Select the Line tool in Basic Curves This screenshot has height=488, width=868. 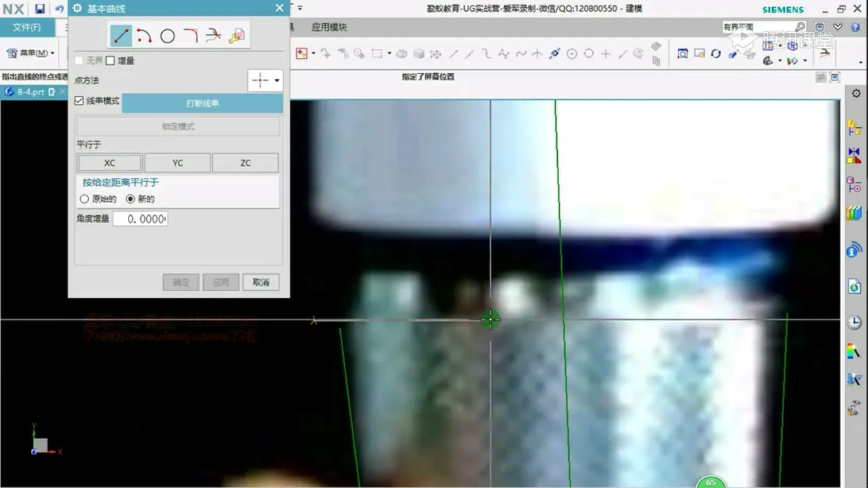121,36
